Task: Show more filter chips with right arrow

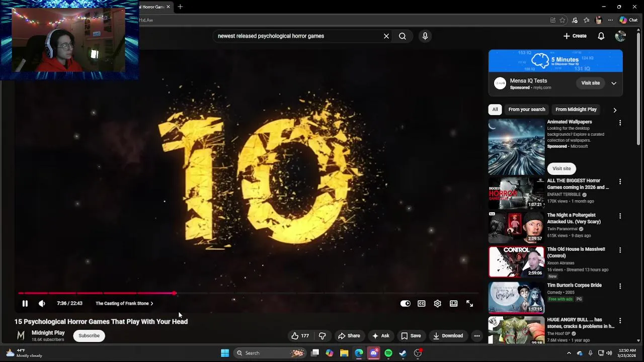Action: 615,110
